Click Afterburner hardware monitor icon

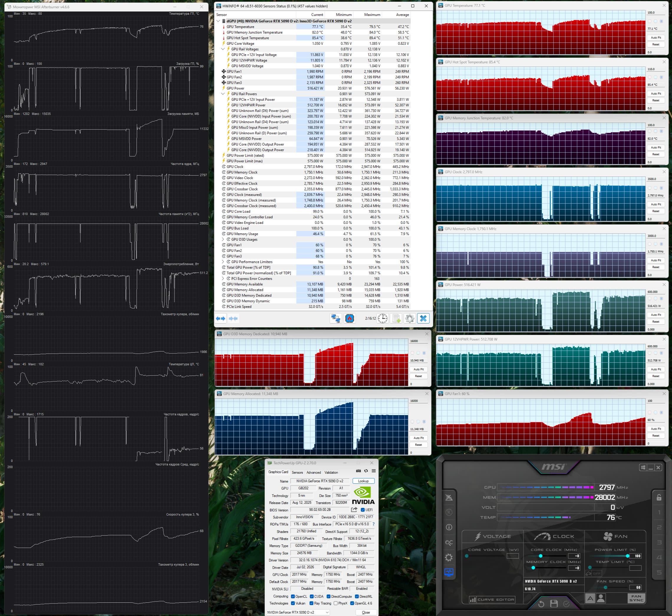(x=449, y=572)
